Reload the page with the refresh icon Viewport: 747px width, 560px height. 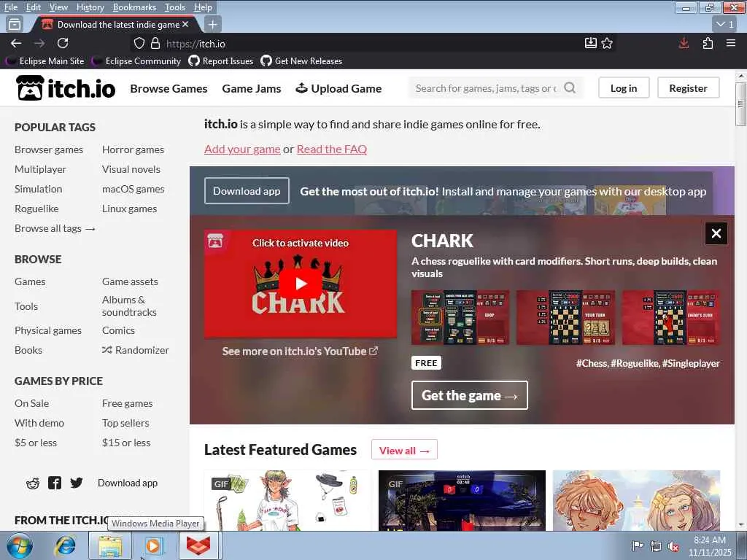(x=63, y=43)
